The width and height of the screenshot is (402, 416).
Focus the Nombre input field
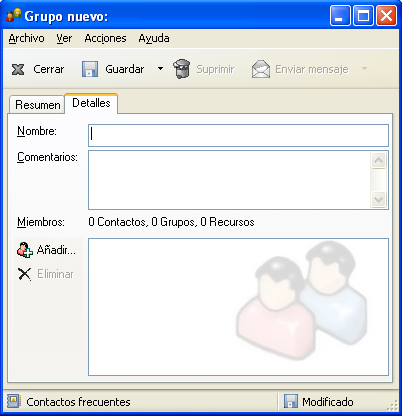click(x=238, y=135)
